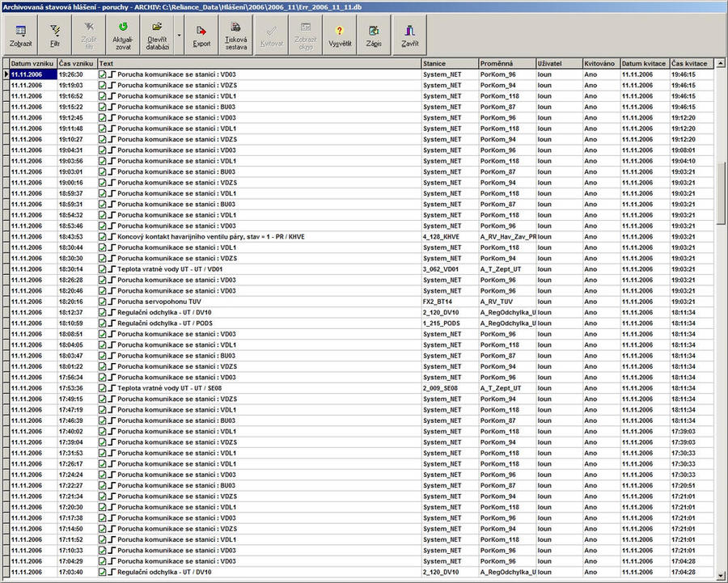This screenshot has height=583, width=728.
Task: Open database with Otevřít databázi
Action: tap(157, 35)
